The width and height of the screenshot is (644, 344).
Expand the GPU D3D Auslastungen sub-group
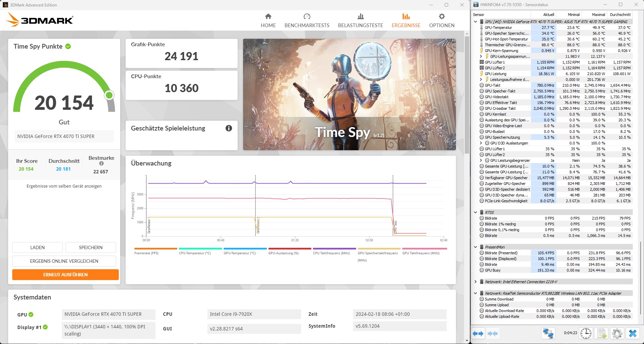click(x=481, y=143)
